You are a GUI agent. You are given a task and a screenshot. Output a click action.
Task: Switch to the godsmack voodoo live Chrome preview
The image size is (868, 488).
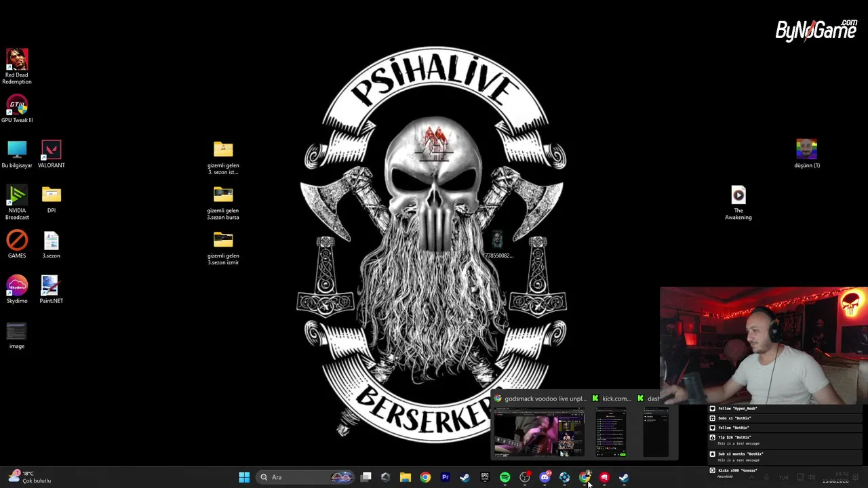coord(539,426)
